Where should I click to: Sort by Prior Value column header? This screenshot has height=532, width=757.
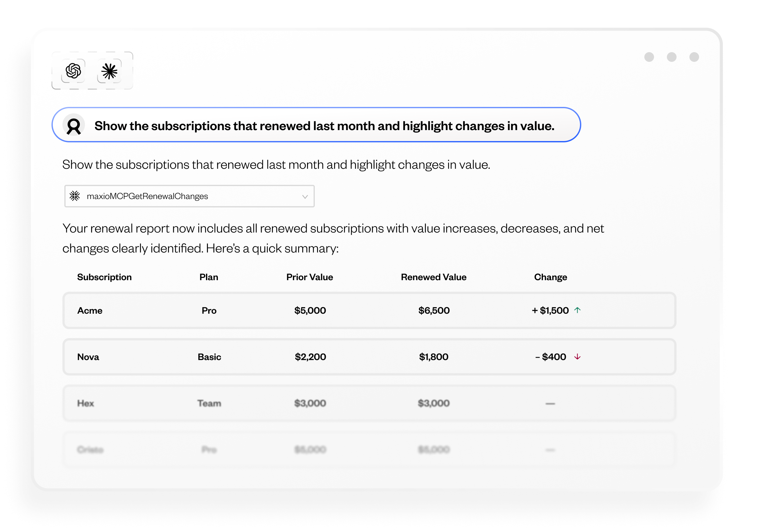point(309,277)
